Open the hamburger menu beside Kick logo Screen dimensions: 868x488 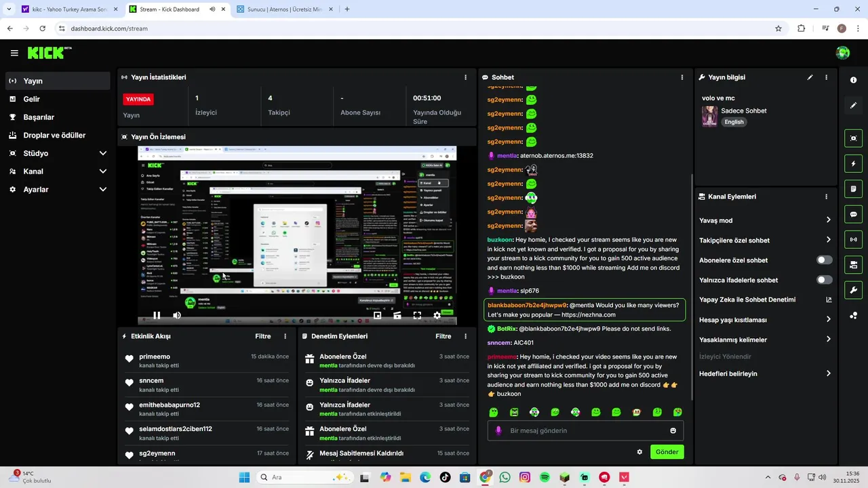coord(14,53)
